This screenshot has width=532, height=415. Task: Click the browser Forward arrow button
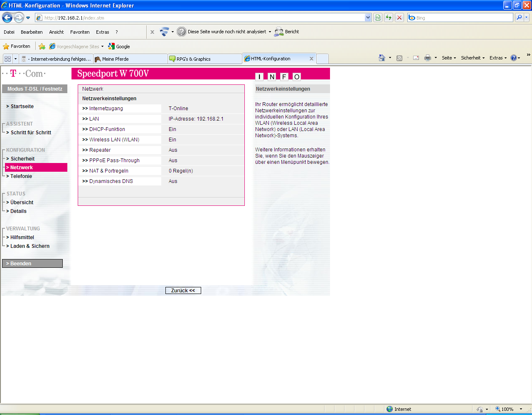(19, 17)
